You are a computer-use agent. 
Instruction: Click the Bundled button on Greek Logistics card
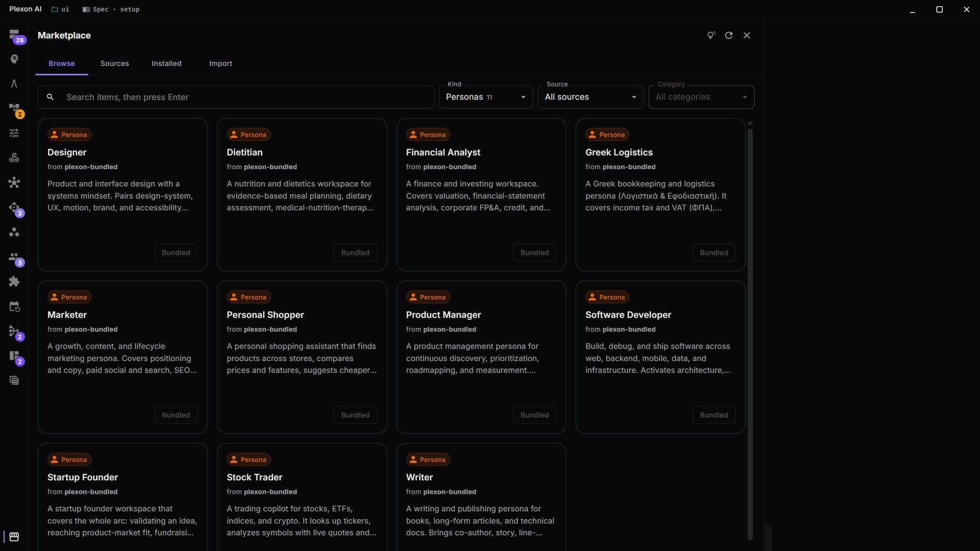714,253
